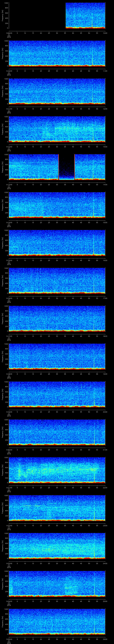Click the 9:12:00 spectrogram plot
Screen dimensions: 114x644
pyautogui.click(x=57, y=129)
